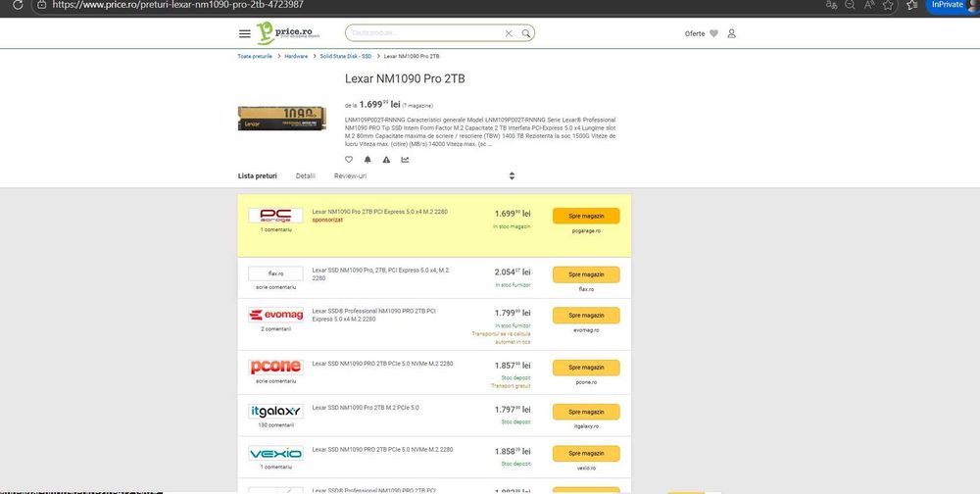
Task: Click Spre magazin for vexio.ro
Action: point(586,454)
